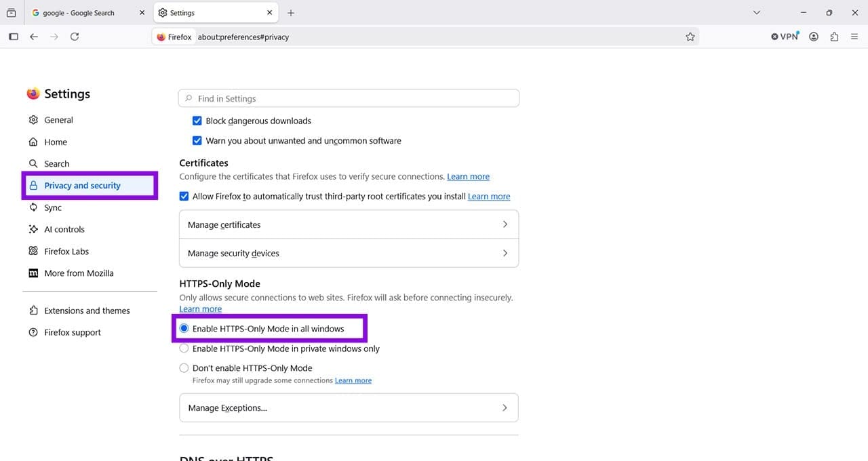868x461 pixels.
Task: Go forward with the forward arrow
Action: click(54, 37)
